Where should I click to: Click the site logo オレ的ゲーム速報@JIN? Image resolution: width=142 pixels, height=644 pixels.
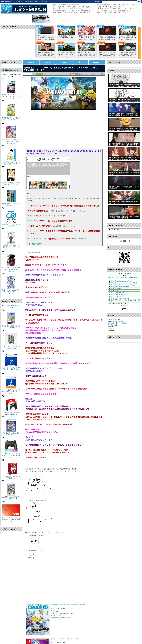click(x=24, y=9)
